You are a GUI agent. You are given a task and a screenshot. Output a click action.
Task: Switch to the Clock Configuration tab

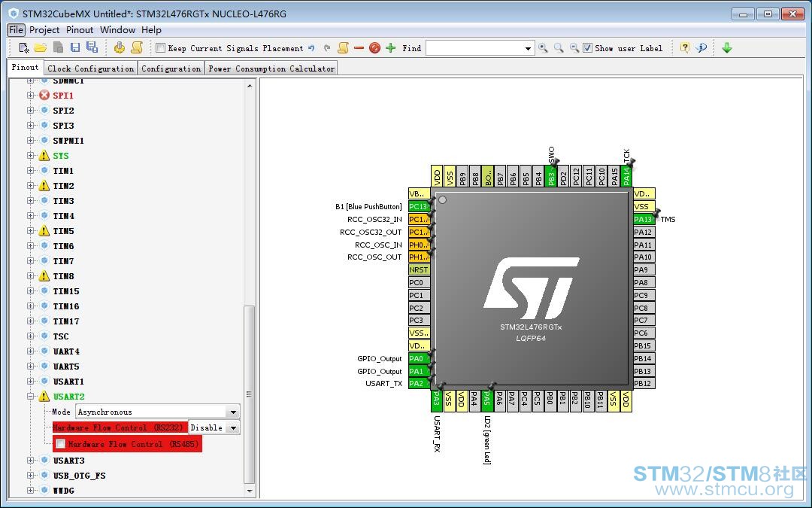tap(91, 68)
